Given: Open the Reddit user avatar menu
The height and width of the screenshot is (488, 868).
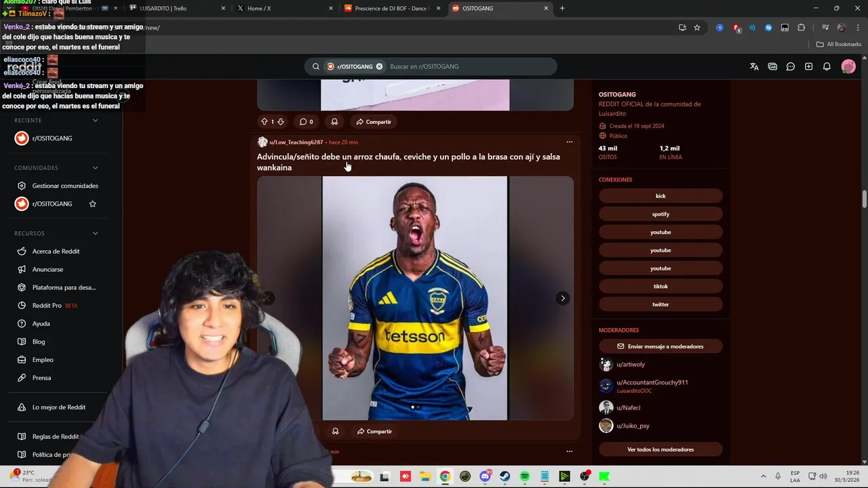Looking at the screenshot, I should click(848, 66).
